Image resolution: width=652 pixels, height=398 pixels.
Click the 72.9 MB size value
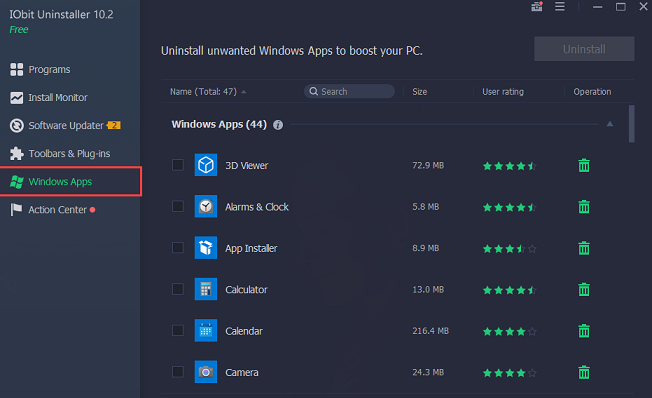click(x=428, y=165)
